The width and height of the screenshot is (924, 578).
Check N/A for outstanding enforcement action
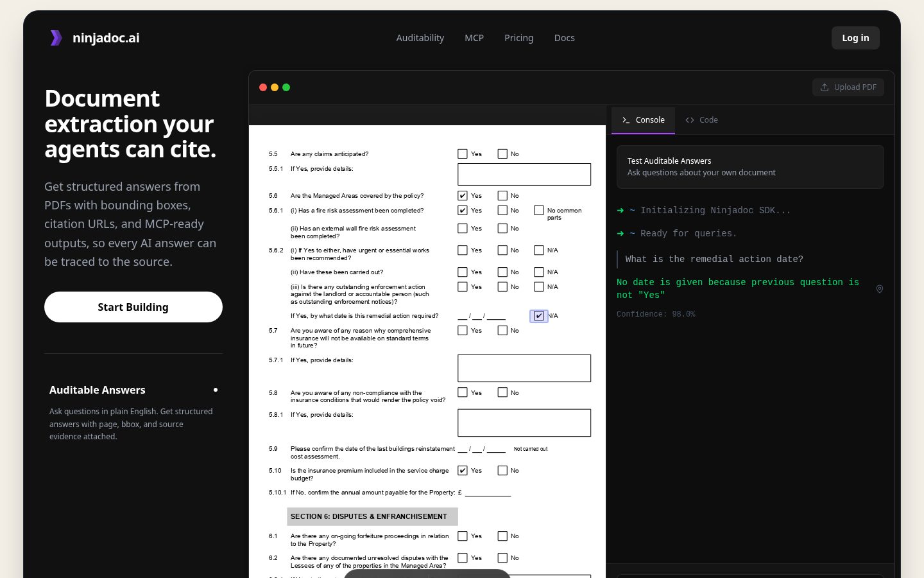point(539,287)
